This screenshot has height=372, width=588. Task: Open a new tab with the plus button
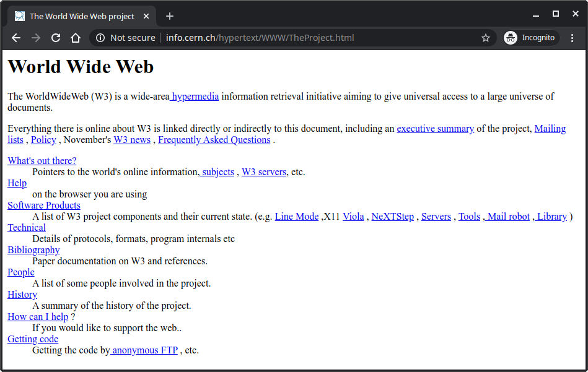169,16
